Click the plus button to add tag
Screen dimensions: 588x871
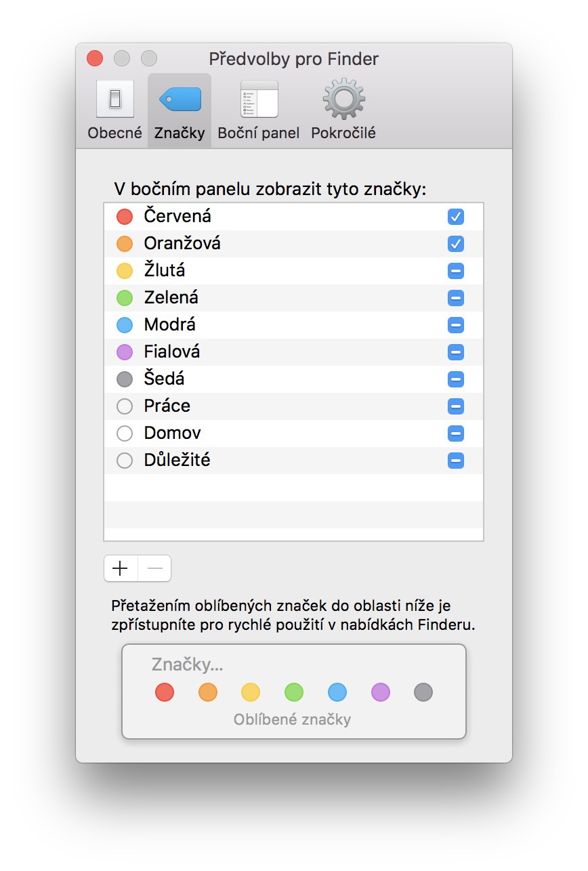pyautogui.click(x=121, y=568)
